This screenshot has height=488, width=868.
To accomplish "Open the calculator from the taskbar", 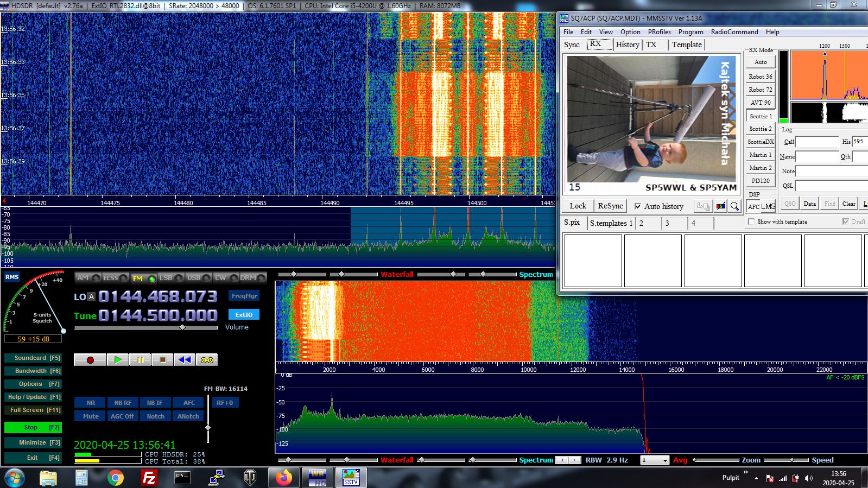I will click(81, 478).
